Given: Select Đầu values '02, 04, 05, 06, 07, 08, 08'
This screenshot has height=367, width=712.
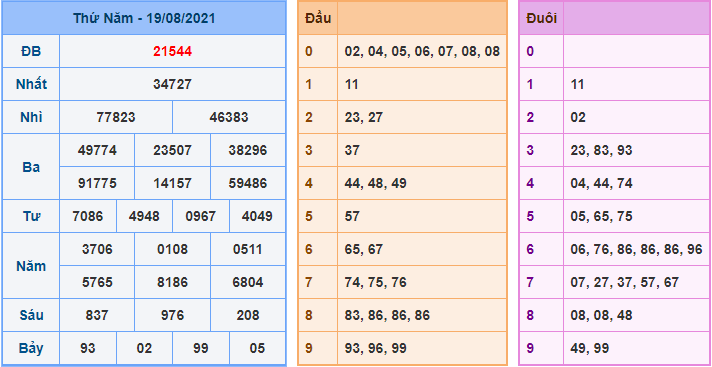Looking at the screenshot, I should click(x=422, y=51).
